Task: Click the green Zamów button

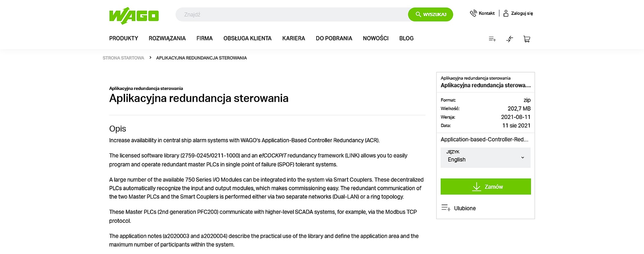Action: tap(486, 187)
